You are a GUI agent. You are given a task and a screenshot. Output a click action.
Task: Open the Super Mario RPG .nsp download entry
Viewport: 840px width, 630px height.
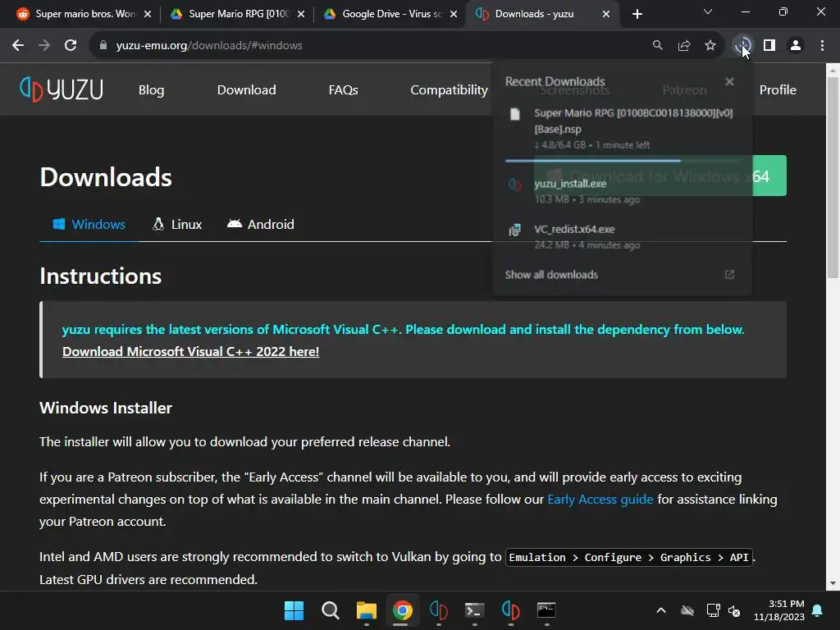click(x=622, y=129)
